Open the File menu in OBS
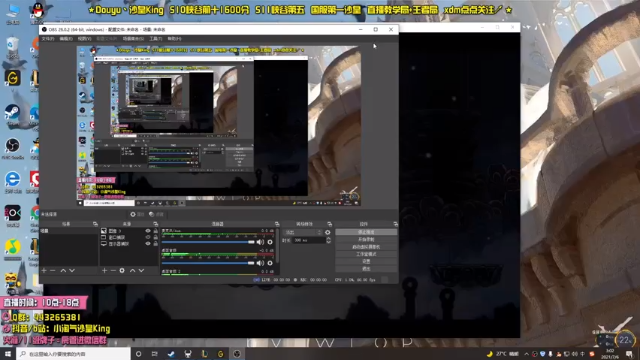This screenshot has height=360, width=640. (48, 39)
